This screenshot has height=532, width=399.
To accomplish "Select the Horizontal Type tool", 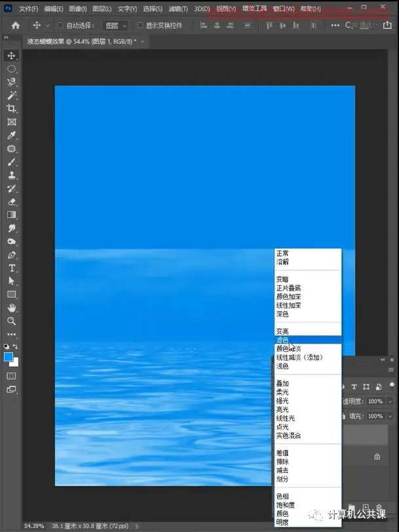I will (12, 268).
